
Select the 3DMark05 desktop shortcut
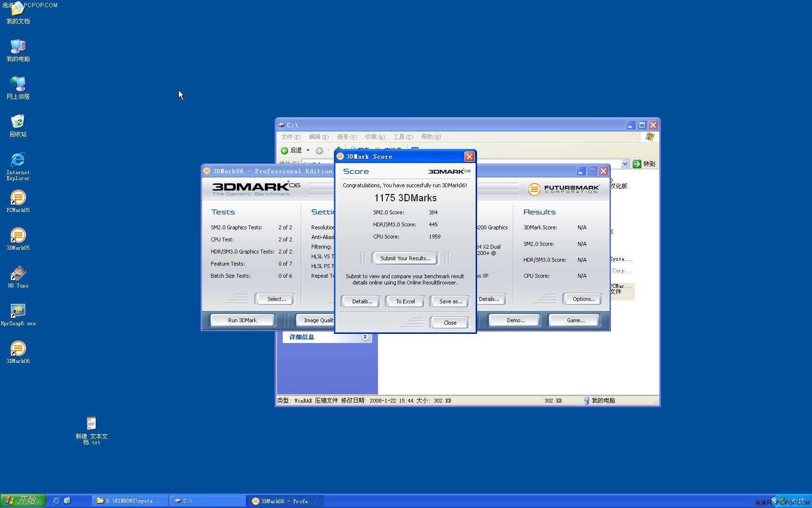pos(18,235)
